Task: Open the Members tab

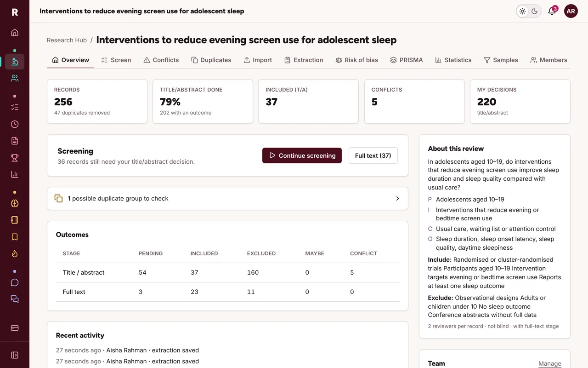Action: tap(548, 60)
